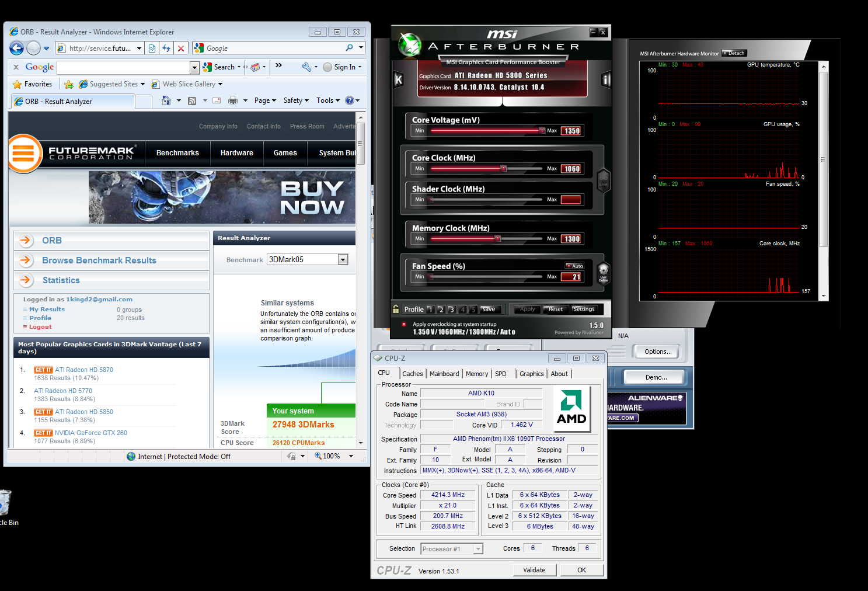Screen dimensions: 868x591
Task: Open the Tools dropdown in IE
Action: tap(328, 100)
